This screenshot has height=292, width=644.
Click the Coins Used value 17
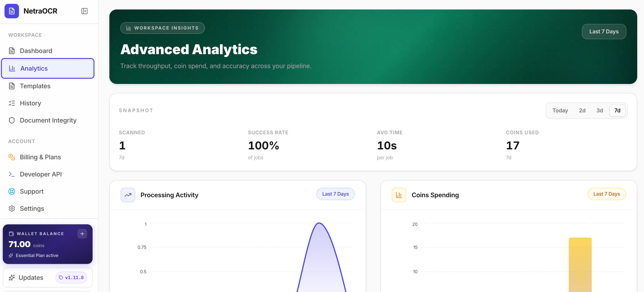(512, 145)
